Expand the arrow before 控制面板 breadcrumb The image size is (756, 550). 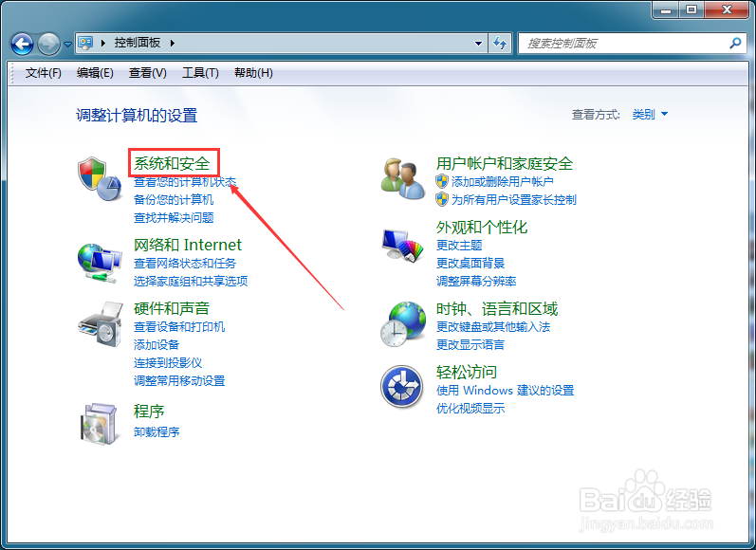102,43
